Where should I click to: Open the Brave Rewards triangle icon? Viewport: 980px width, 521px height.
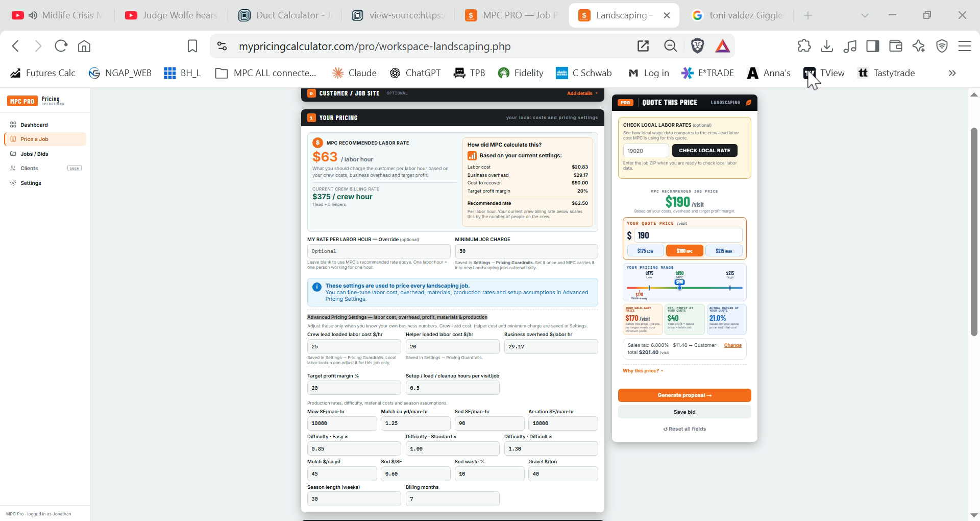[722, 46]
